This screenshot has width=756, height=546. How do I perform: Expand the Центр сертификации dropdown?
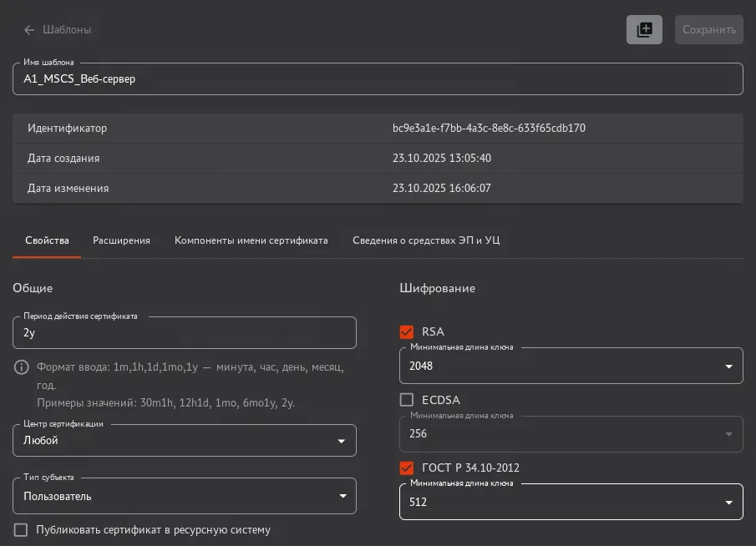coord(185,441)
